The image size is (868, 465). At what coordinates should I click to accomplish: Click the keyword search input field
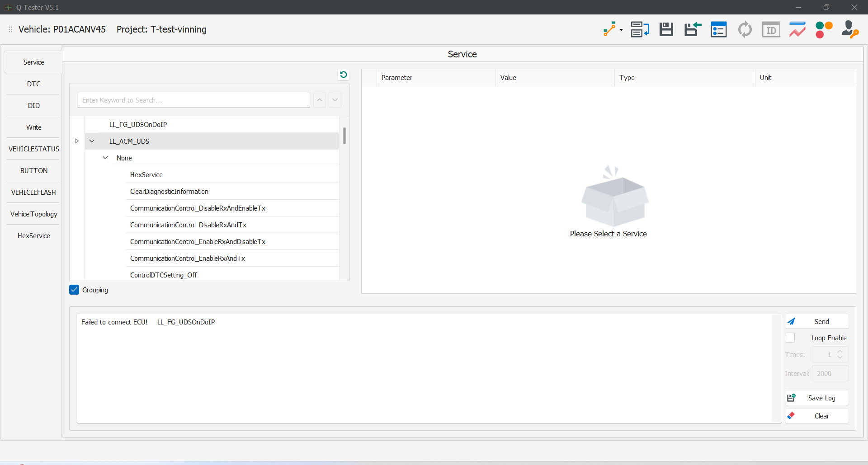[193, 100]
